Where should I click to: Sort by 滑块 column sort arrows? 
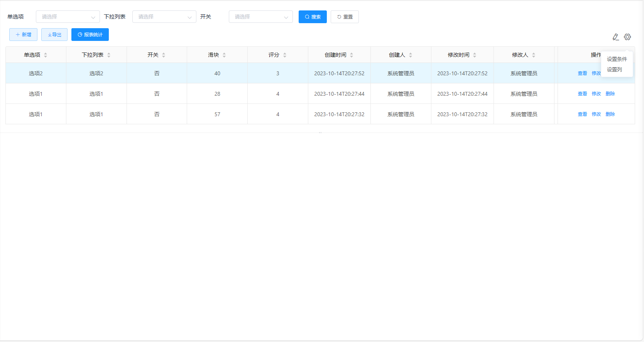coord(224,55)
